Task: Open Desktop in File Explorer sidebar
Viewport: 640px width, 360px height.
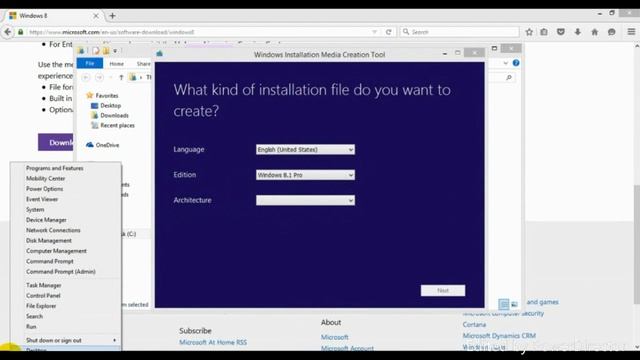Action: coord(110,105)
